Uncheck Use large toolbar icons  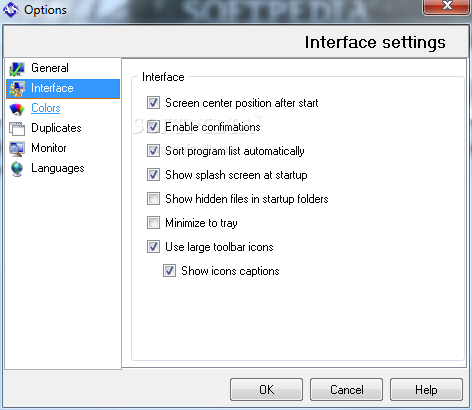[x=153, y=247]
